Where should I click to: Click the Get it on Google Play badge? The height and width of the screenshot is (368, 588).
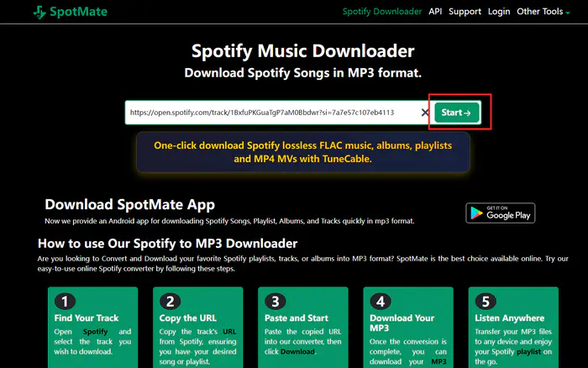(x=501, y=213)
